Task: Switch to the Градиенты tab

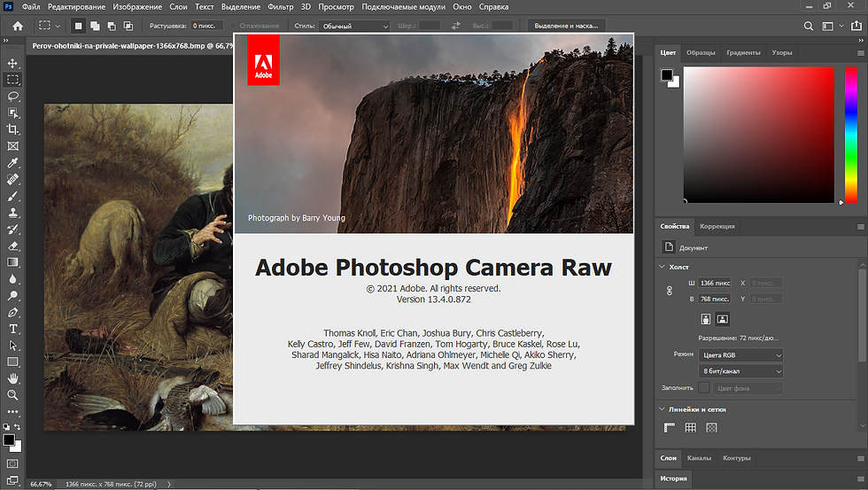Action: pyautogui.click(x=743, y=52)
